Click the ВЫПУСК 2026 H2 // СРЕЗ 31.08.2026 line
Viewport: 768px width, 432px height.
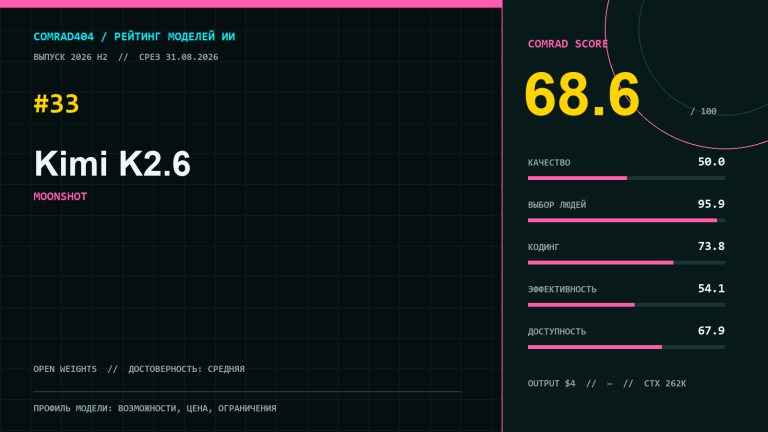click(126, 57)
